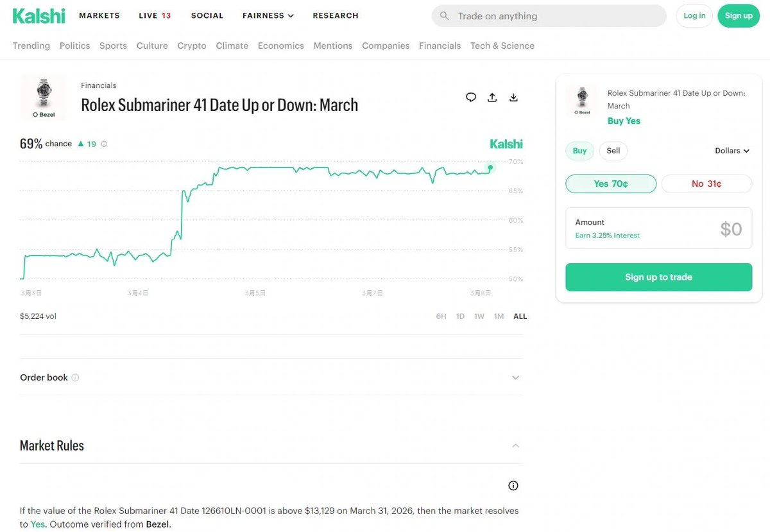Open the Live 13 nav item
Screen dimensions: 770x532
[155, 15]
